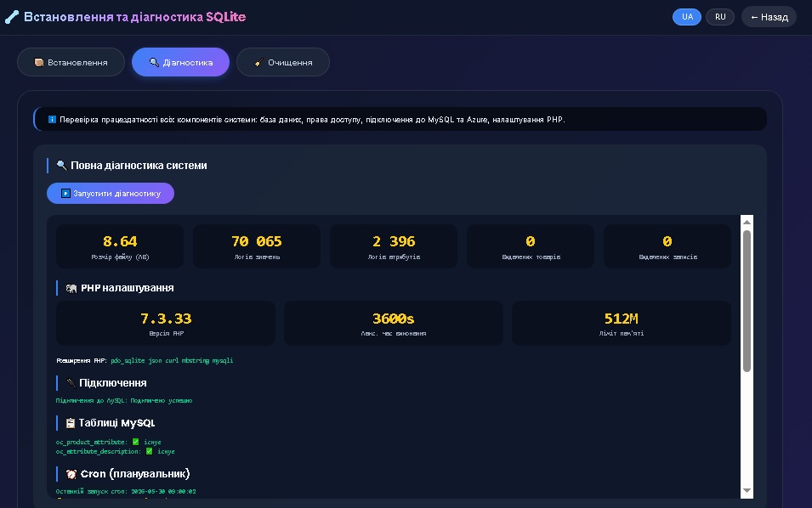This screenshot has height=508, width=812.
Task: Click the 512M memory limit value
Action: click(x=622, y=319)
